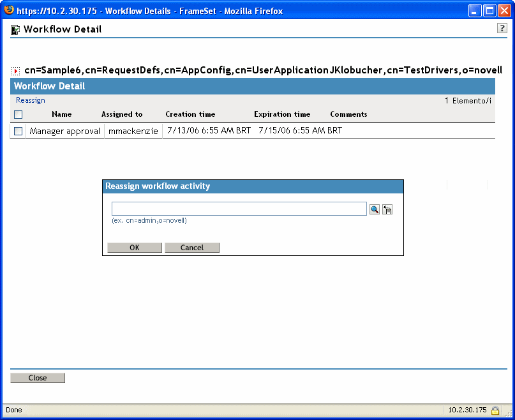Sort by the Name column header

(62, 114)
